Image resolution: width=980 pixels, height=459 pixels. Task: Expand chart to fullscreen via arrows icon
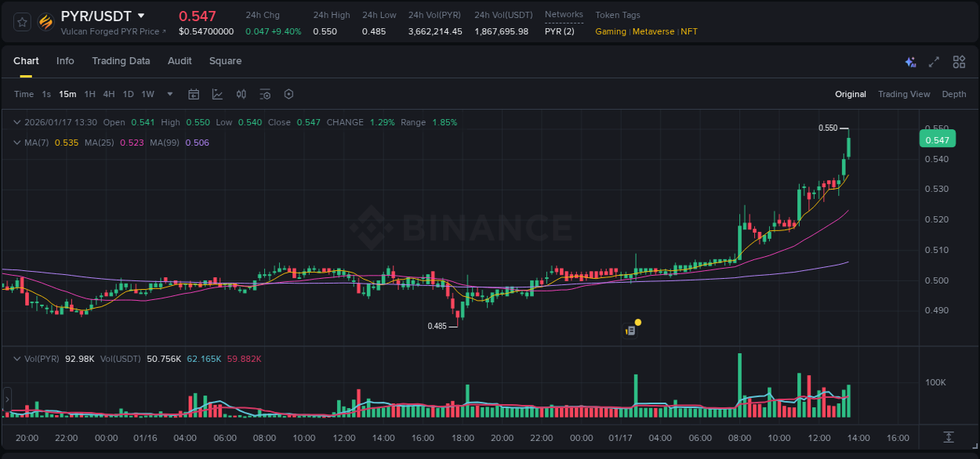click(934, 61)
